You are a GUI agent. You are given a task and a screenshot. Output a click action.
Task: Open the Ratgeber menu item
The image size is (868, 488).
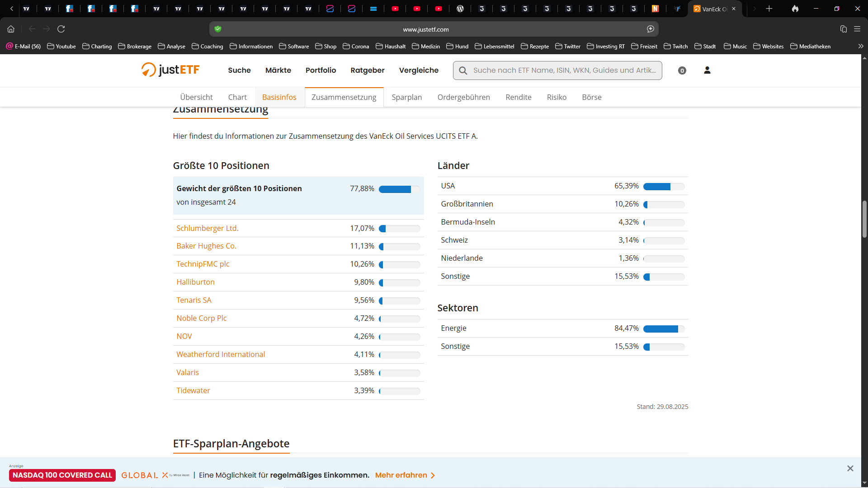(367, 70)
